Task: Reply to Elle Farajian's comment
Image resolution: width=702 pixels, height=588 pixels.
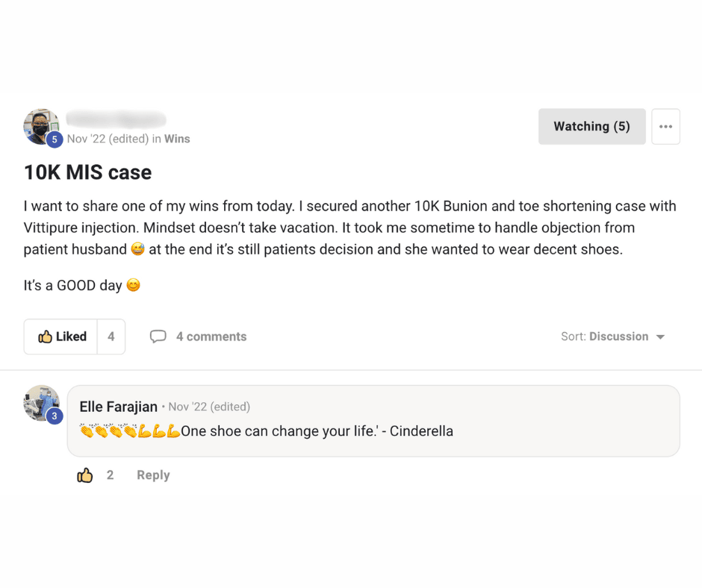Action: [x=153, y=475]
